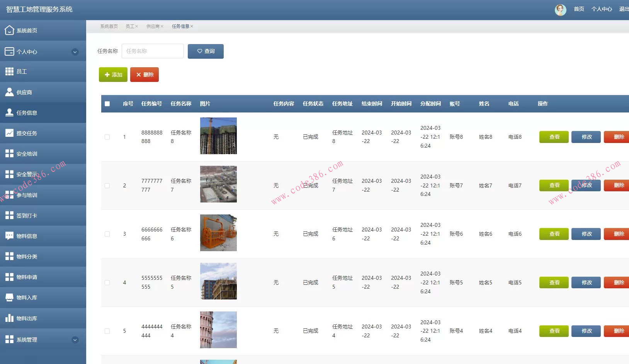This screenshot has width=629, height=364.
Task: Select the checkbox for row 3
Action: point(107,234)
